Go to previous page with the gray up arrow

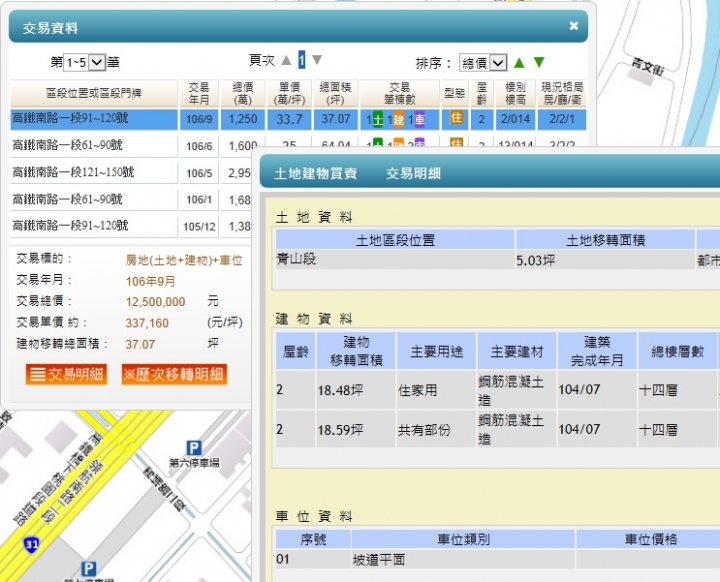click(x=287, y=60)
